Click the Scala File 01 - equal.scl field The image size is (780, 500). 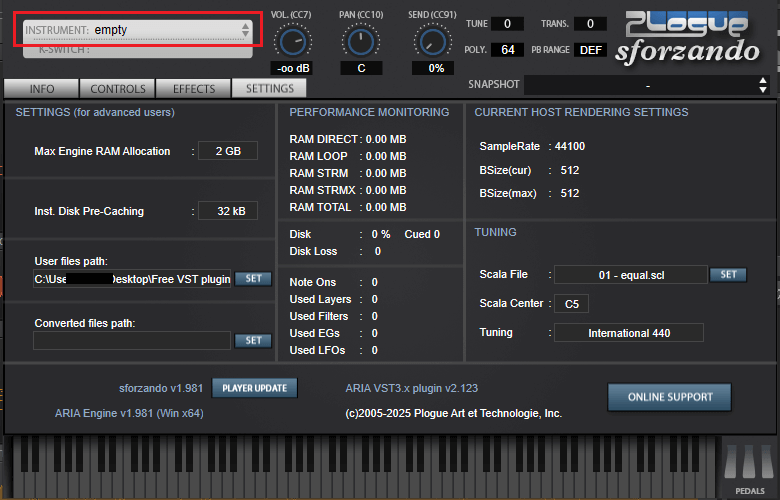[631, 275]
